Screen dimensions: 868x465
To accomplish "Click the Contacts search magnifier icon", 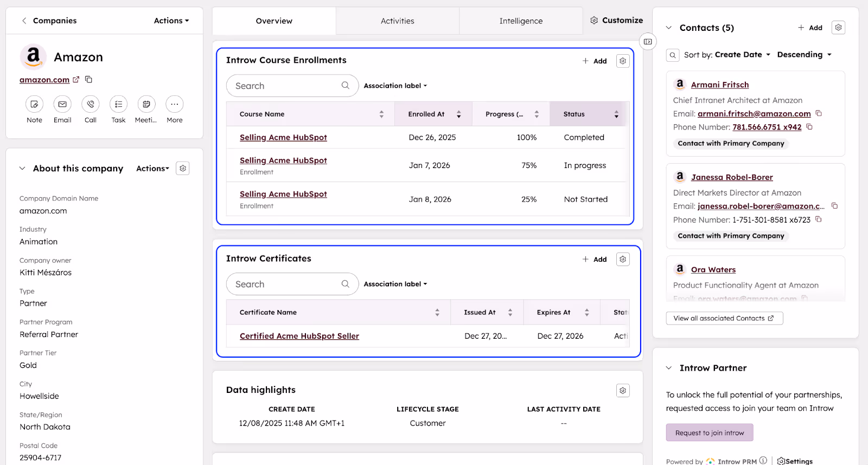I will [x=673, y=55].
